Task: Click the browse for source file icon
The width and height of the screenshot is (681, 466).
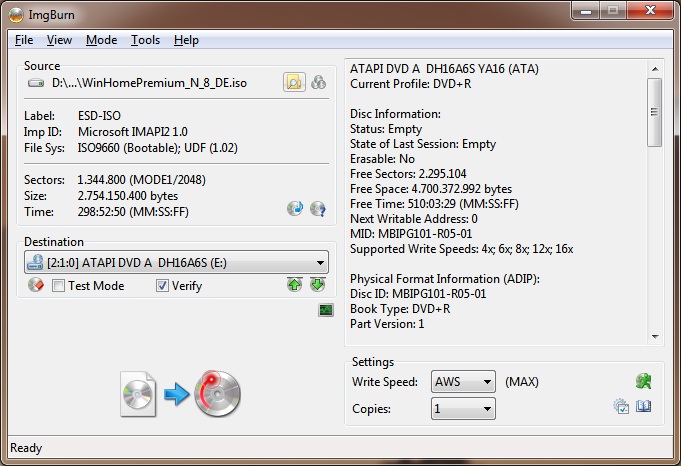Action: coord(294,83)
